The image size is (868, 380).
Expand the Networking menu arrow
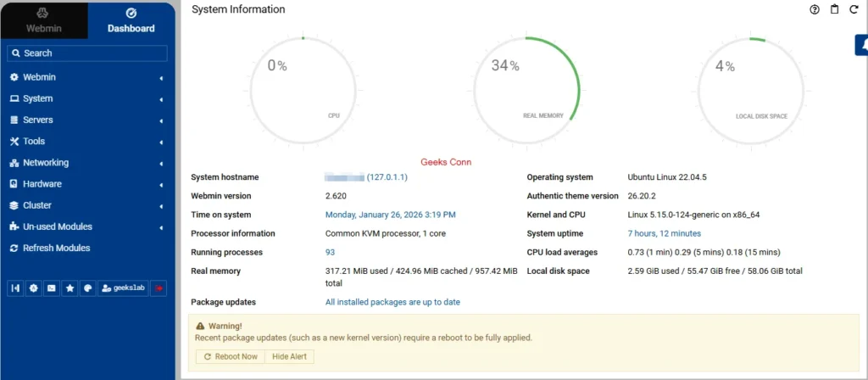pos(161,164)
